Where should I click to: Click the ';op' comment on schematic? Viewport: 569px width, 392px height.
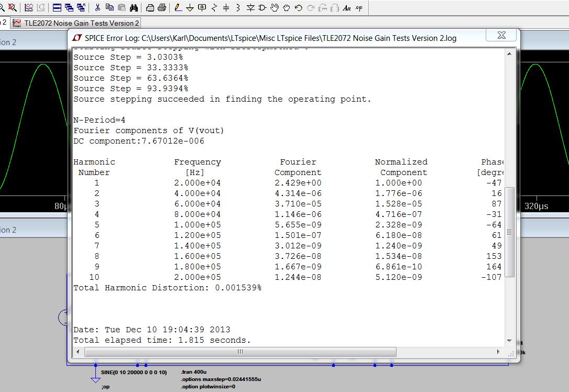pyautogui.click(x=106, y=387)
